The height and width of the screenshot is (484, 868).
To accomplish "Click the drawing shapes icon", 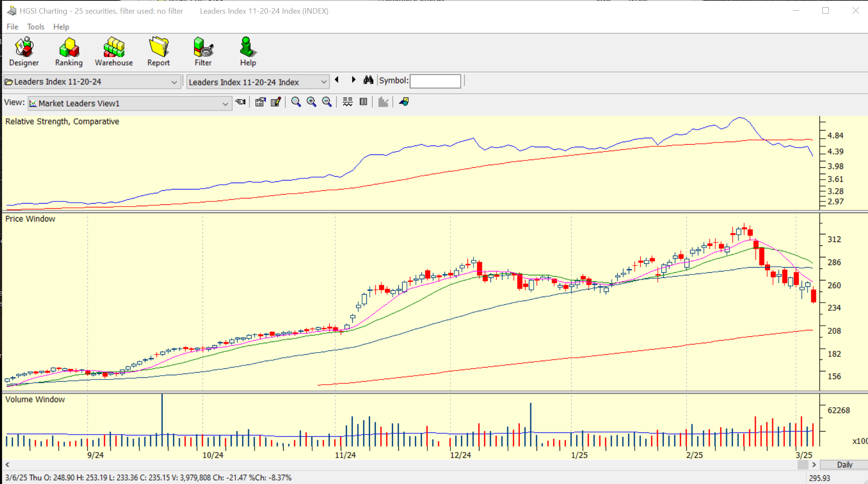I will [404, 102].
